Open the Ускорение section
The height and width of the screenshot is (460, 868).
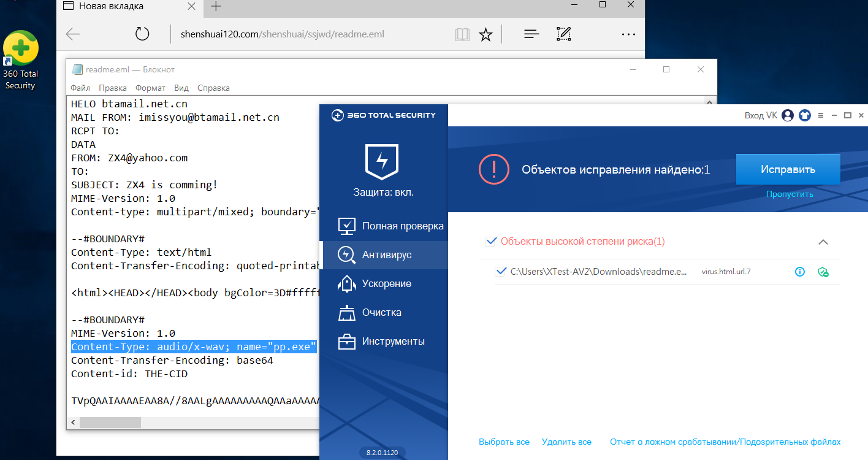(384, 283)
